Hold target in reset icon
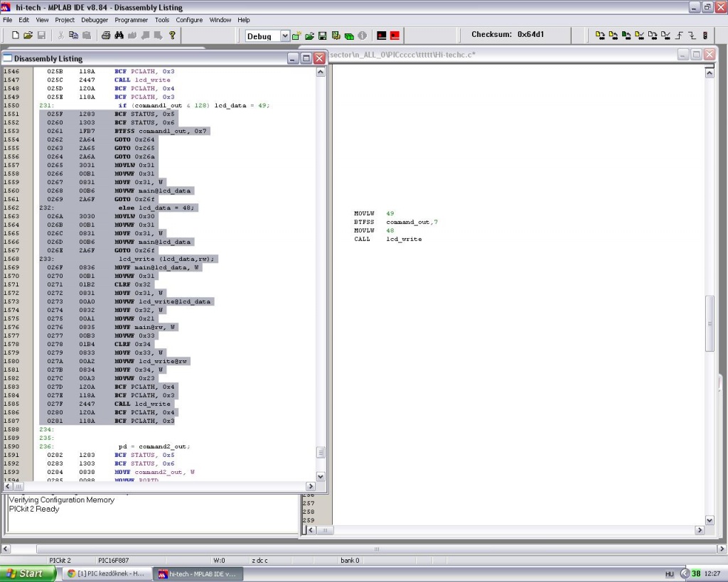 pos(692,36)
